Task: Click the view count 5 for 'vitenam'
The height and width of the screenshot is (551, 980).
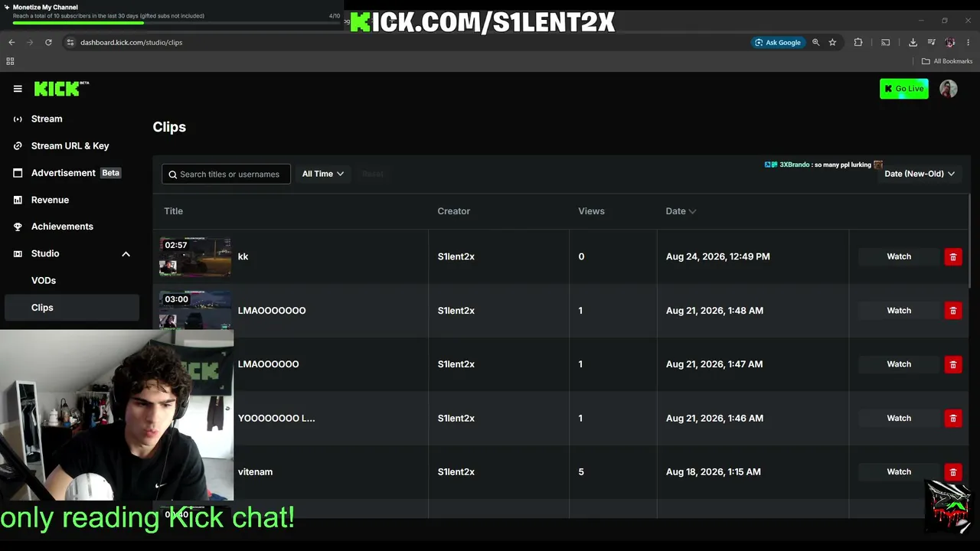Action: pyautogui.click(x=581, y=472)
